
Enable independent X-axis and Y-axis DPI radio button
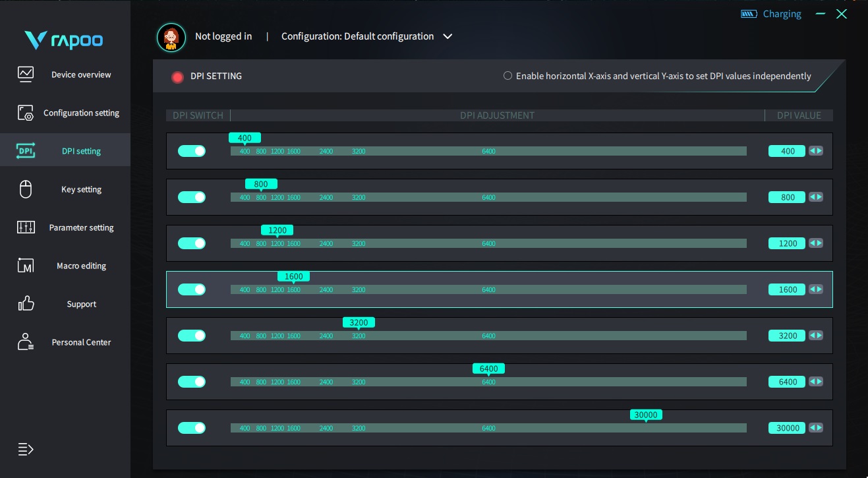[x=507, y=76]
